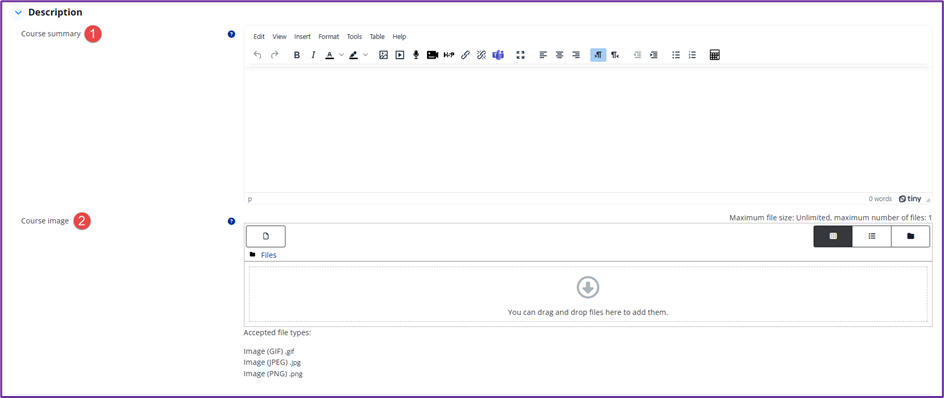Image resolution: width=944 pixels, height=398 pixels.
Task: Insert a link using the link icon
Action: click(465, 55)
